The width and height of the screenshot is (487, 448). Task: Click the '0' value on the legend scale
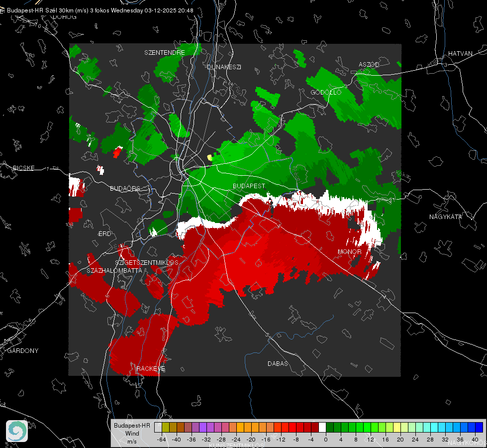pos(326,440)
